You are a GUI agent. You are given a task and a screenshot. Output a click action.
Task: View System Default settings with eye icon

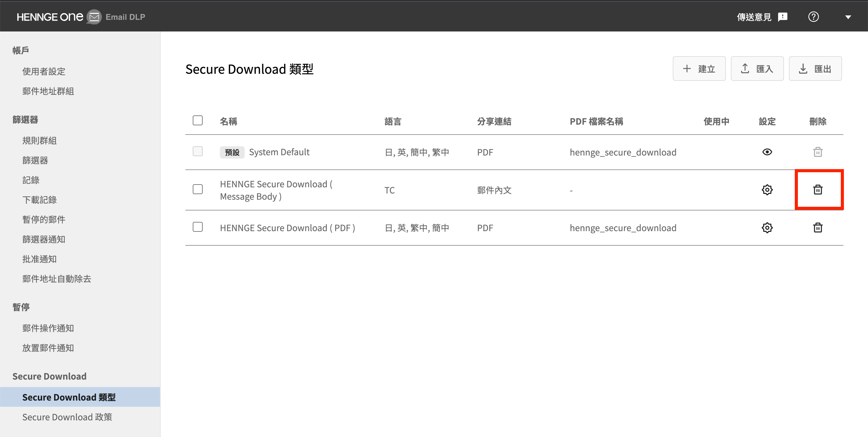(767, 152)
